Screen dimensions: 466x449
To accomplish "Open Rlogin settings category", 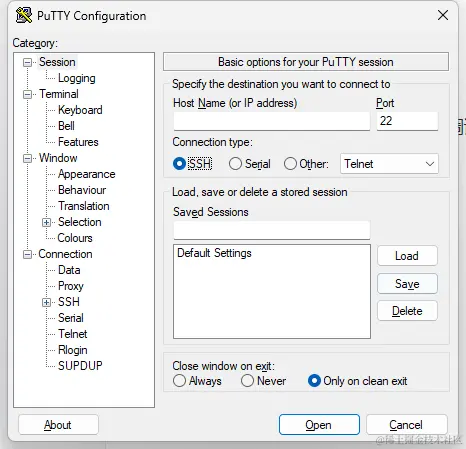I will (73, 350).
